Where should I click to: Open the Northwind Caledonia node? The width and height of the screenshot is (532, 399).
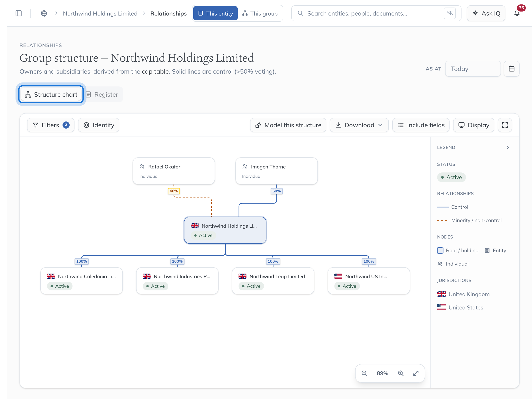[82, 281]
